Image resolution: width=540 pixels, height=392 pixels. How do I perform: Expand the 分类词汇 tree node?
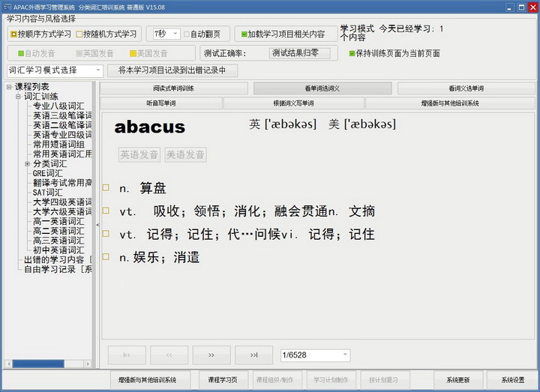click(28, 164)
